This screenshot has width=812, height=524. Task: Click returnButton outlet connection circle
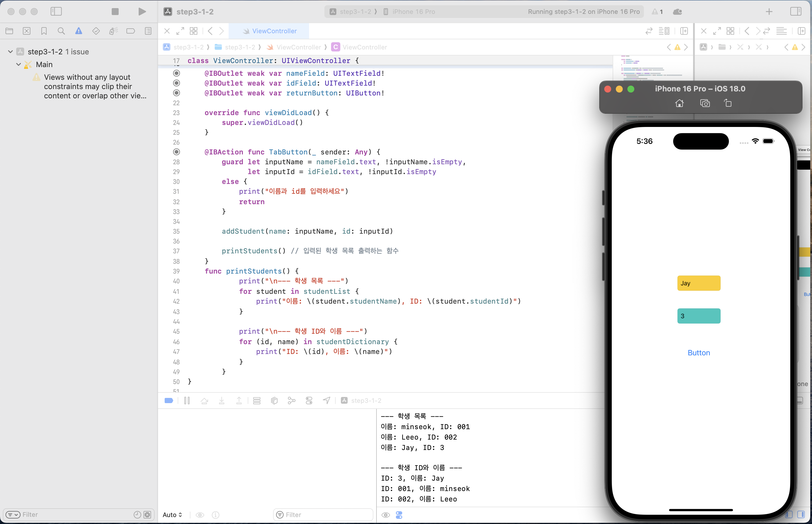pos(176,93)
